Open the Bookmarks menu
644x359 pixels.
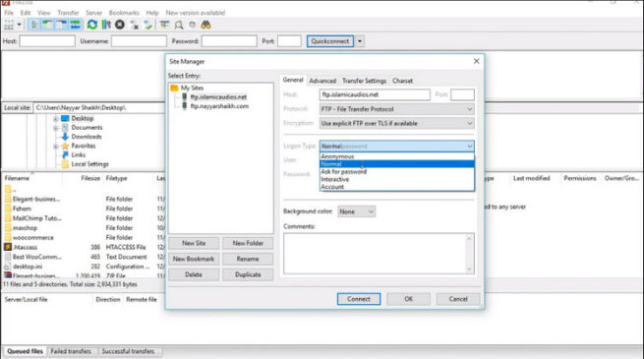tap(124, 13)
